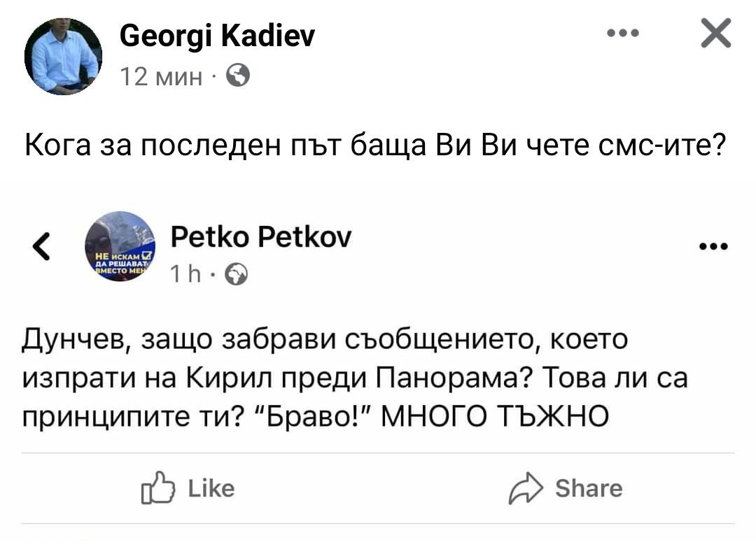Tap the Share arrow icon
This screenshot has width=756, height=542.
[x=524, y=487]
